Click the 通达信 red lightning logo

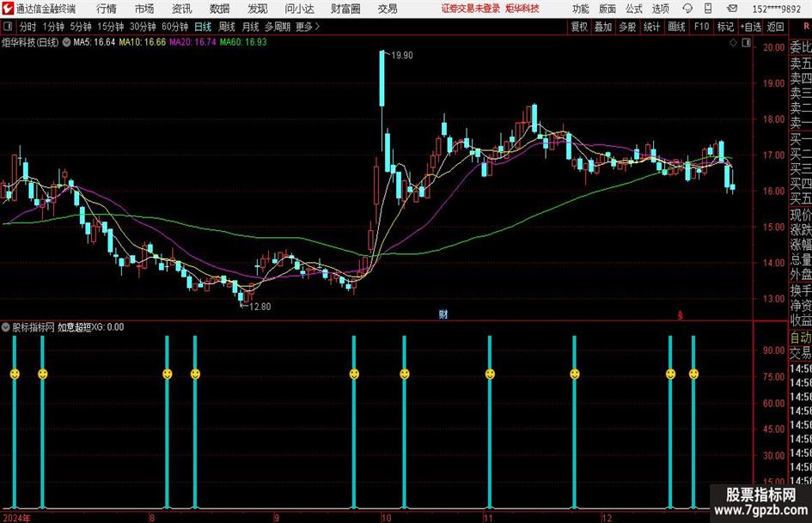click(7, 9)
